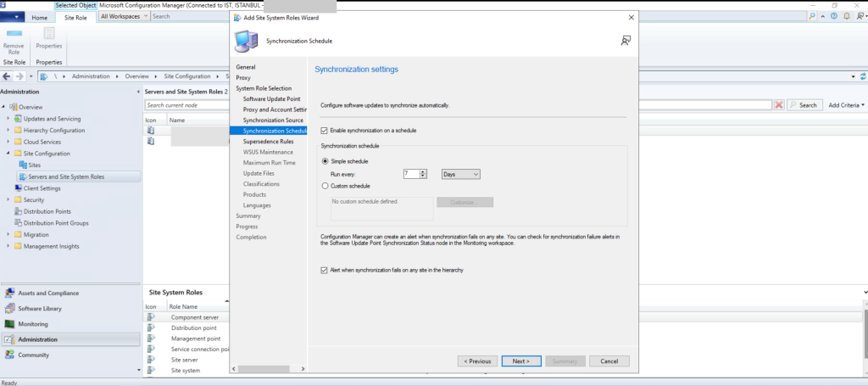Toggle Alert when synchronization fails checkbox
The image size is (868, 386).
(325, 270)
